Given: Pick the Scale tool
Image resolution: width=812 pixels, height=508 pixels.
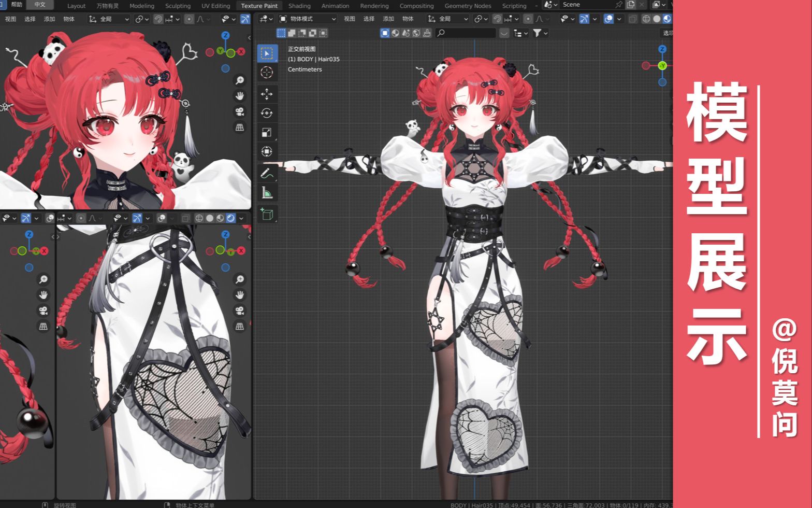Looking at the screenshot, I should (267, 133).
